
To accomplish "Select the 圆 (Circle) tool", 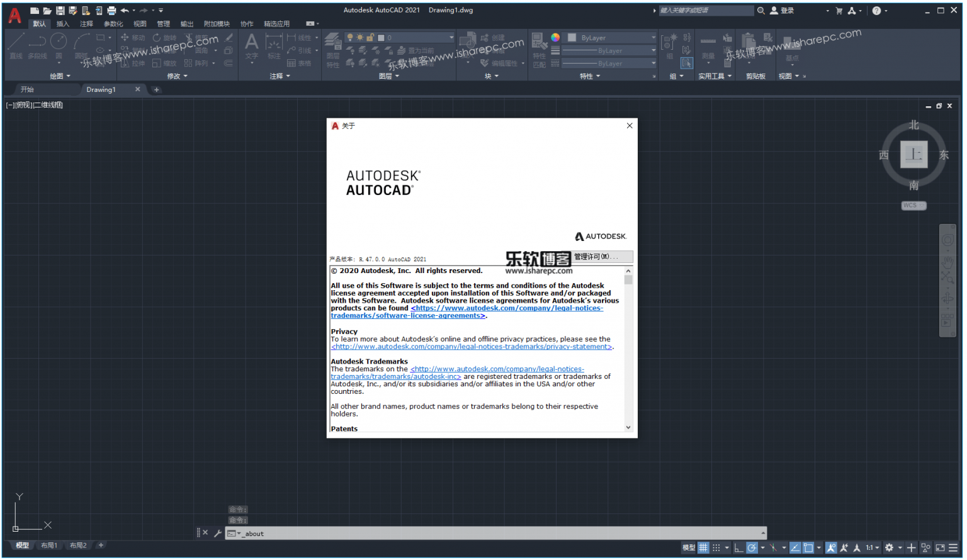I will 59,47.
